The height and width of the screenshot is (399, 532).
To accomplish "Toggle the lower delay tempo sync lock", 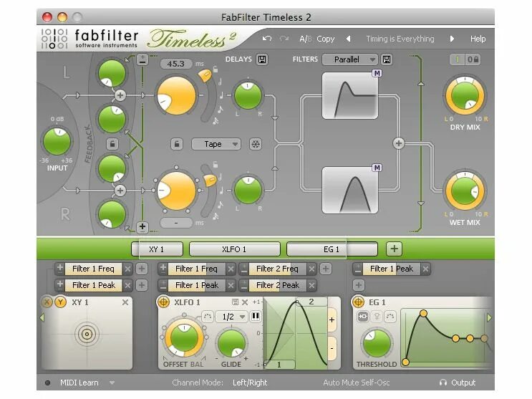I will [x=215, y=165].
